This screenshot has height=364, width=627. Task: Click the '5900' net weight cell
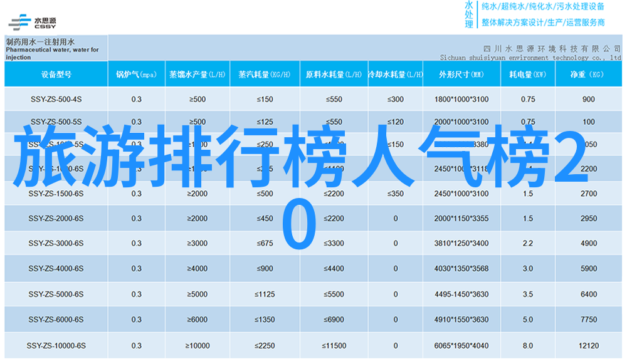click(589, 269)
